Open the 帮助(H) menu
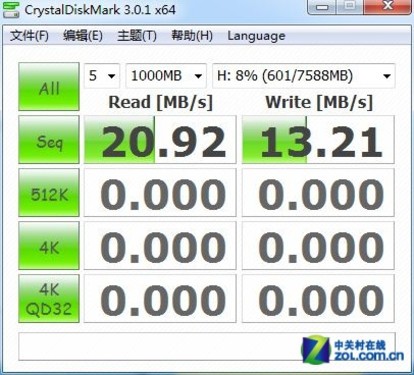Screen dimensions: 414x375 [192, 36]
